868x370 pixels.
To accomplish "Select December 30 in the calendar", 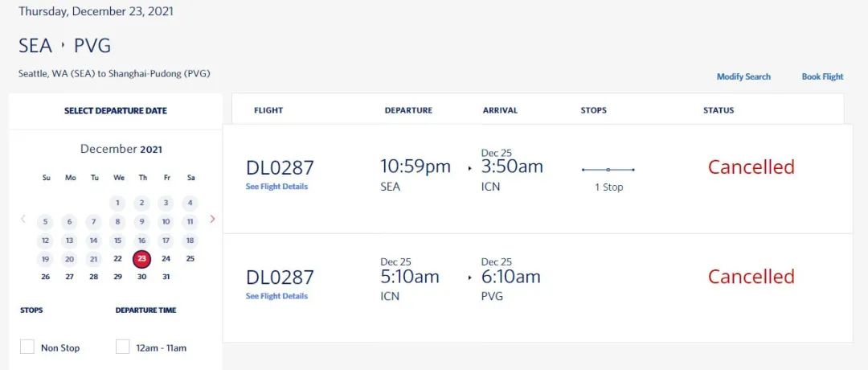I will coord(141,277).
